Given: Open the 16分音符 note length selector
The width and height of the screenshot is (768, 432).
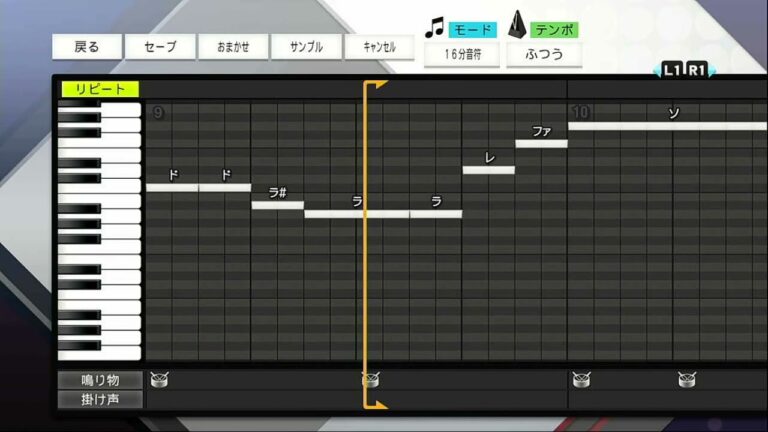Looking at the screenshot, I should point(460,55).
